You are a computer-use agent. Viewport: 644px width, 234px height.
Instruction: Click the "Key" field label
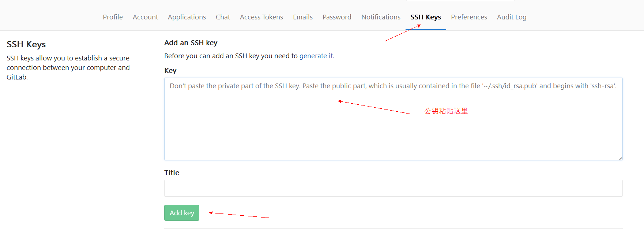(170, 71)
